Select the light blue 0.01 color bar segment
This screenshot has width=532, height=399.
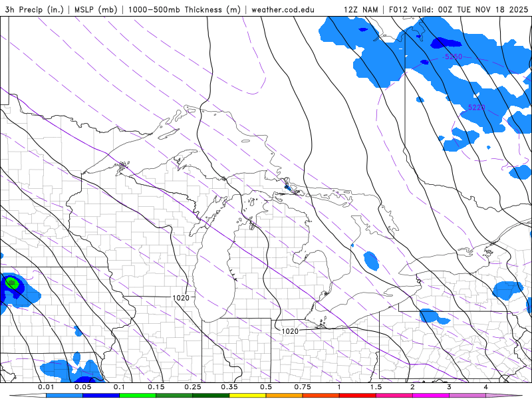[x=65, y=396]
